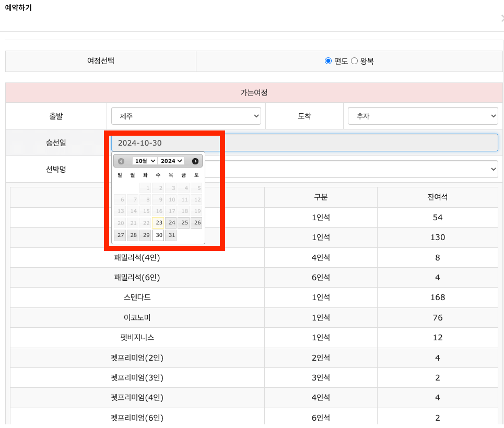
Task: Click the next month arrow in calendar
Action: 194,161
